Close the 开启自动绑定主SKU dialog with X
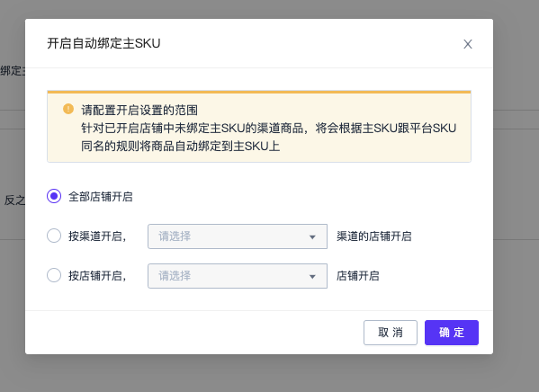The height and width of the screenshot is (392, 539). (x=468, y=44)
